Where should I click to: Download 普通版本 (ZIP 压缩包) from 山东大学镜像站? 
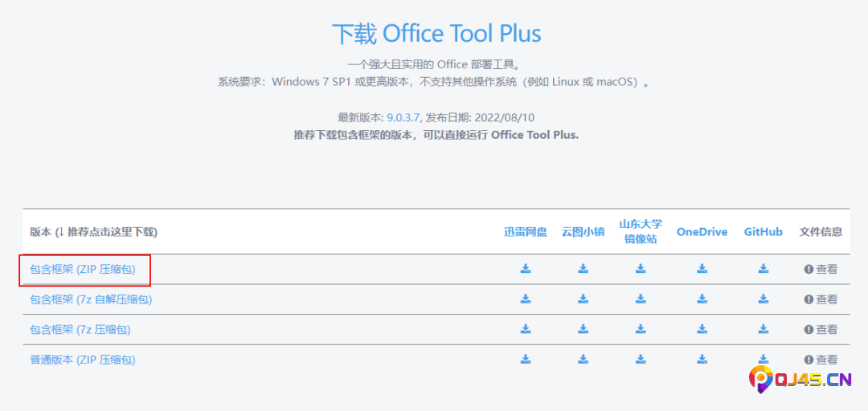click(641, 359)
